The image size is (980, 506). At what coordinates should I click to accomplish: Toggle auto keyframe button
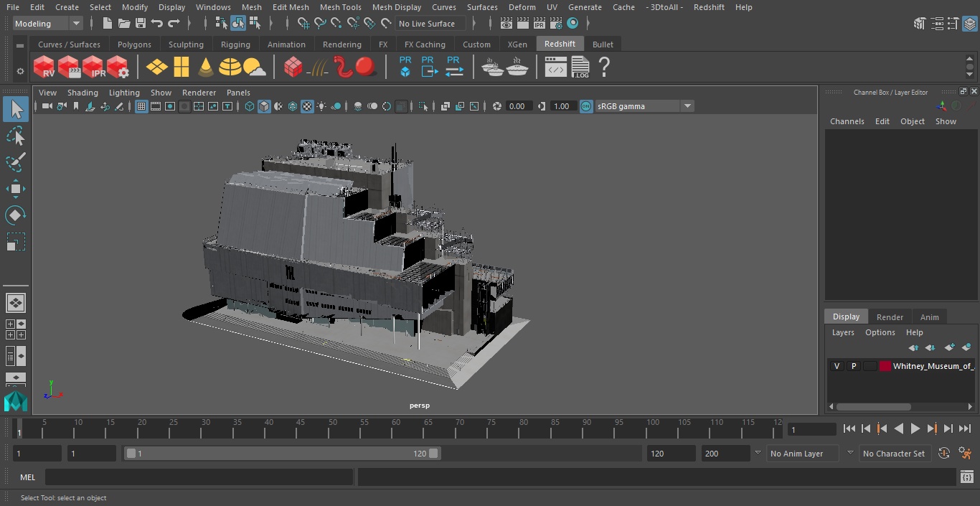(944, 454)
